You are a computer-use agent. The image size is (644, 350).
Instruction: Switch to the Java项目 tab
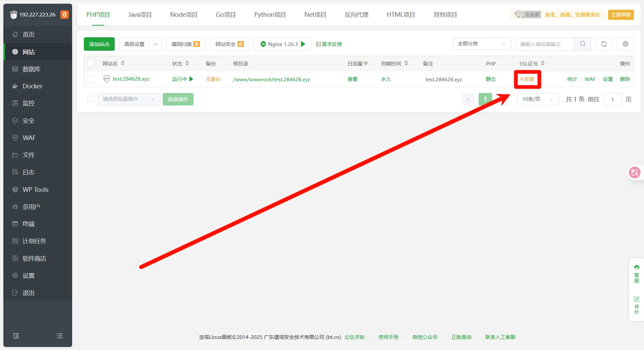click(x=140, y=15)
